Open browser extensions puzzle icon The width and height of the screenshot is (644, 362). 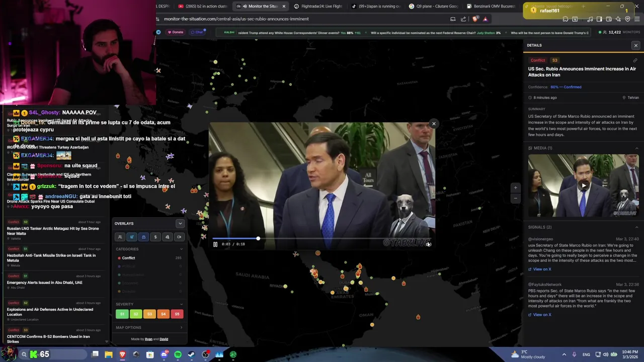coord(566,19)
